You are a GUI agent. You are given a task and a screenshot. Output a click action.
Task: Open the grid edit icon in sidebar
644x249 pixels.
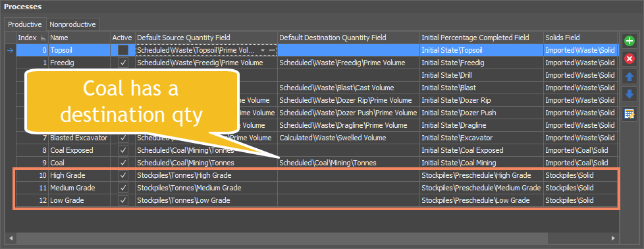coord(630,114)
